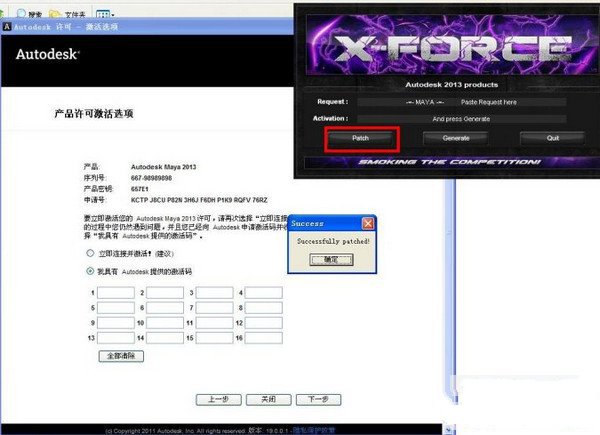Click the Patch button in X-Force window
The height and width of the screenshot is (435, 600).
click(x=360, y=138)
